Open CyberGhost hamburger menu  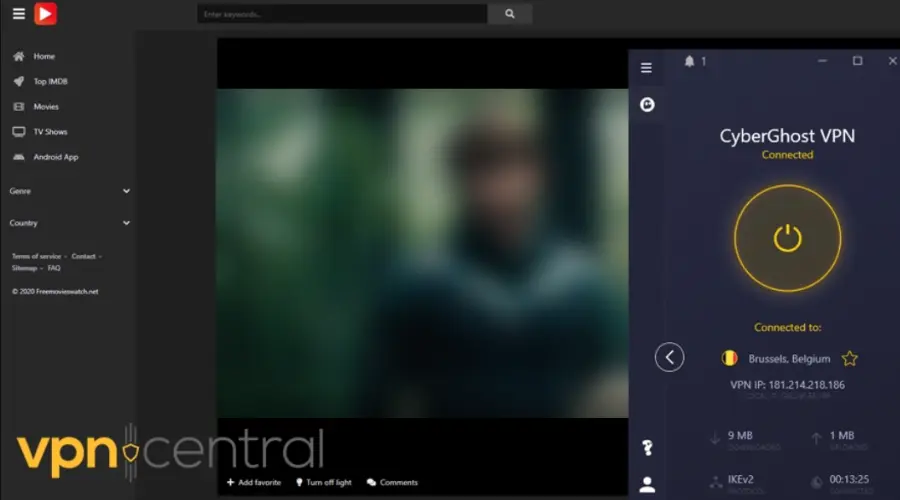click(x=646, y=68)
